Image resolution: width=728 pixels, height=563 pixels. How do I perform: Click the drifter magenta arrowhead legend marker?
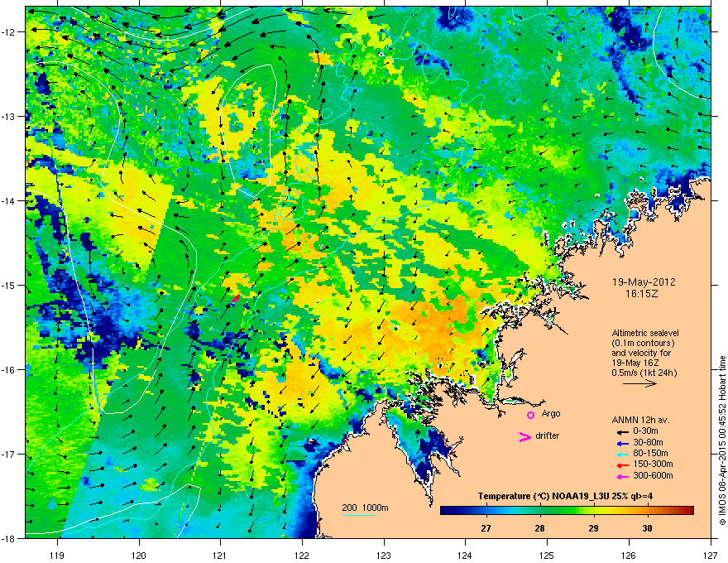click(525, 436)
